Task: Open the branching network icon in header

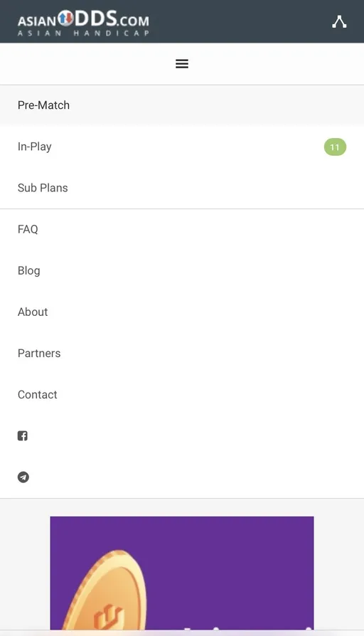Action: (339, 21)
